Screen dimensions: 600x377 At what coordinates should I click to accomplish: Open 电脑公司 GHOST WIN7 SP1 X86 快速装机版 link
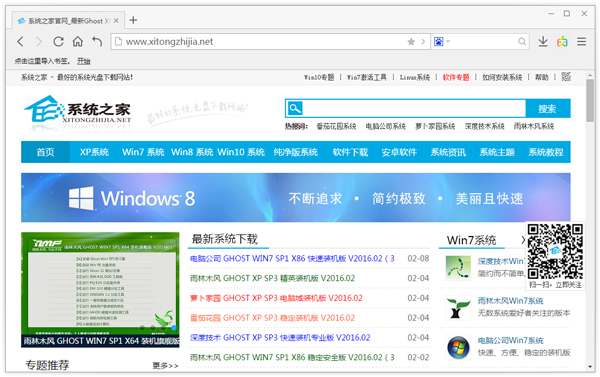(292, 258)
